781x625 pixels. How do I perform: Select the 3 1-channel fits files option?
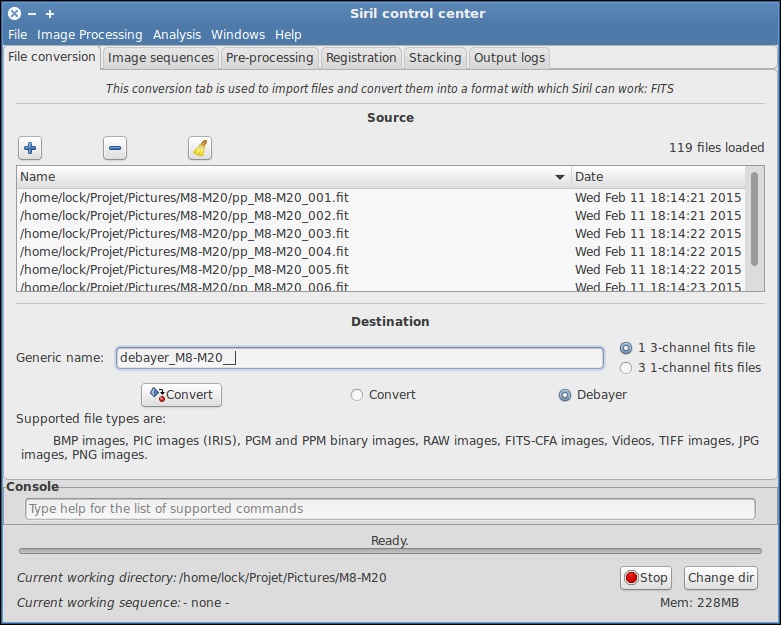coord(626,368)
